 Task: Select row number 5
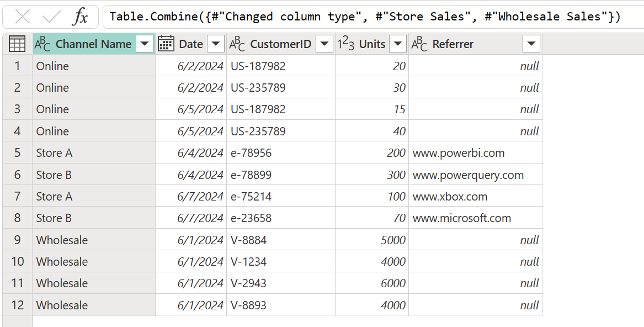[x=17, y=152]
